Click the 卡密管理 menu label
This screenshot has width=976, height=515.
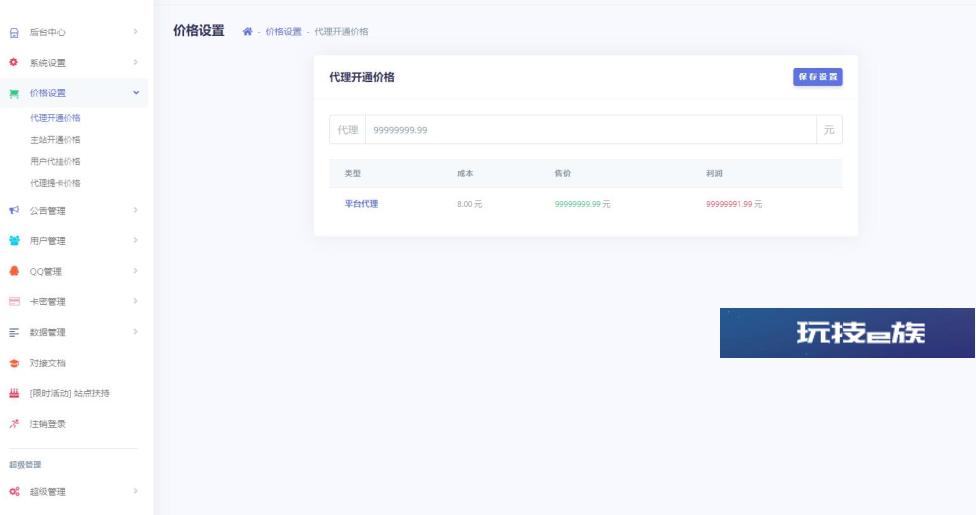pos(47,302)
